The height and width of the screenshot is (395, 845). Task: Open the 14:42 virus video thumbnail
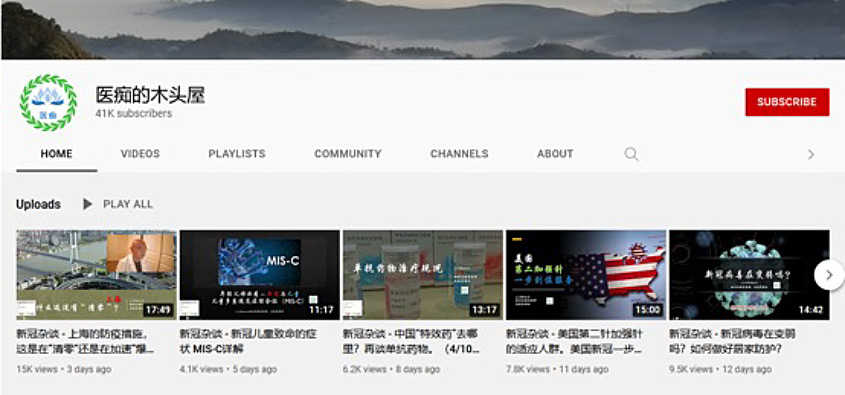[749, 275]
